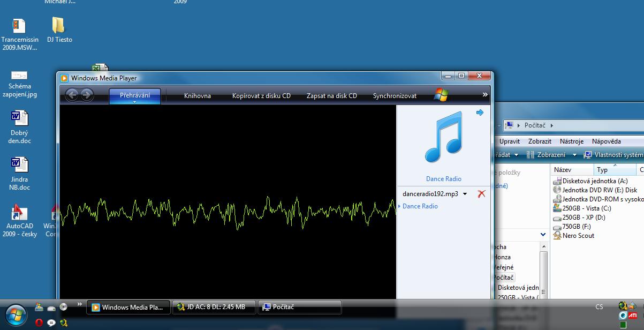
Task: Select the Jednotka DVD-ROM drive item
Action: (x=598, y=199)
